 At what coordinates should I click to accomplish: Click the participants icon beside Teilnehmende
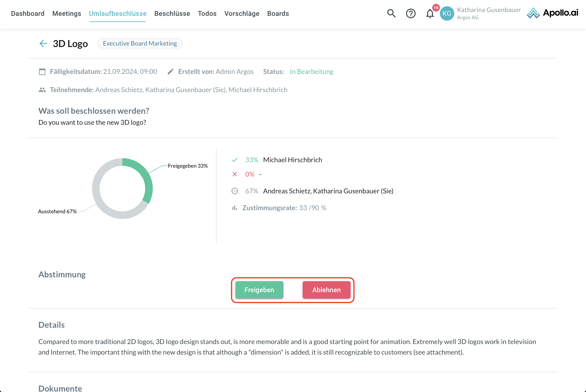[42, 90]
